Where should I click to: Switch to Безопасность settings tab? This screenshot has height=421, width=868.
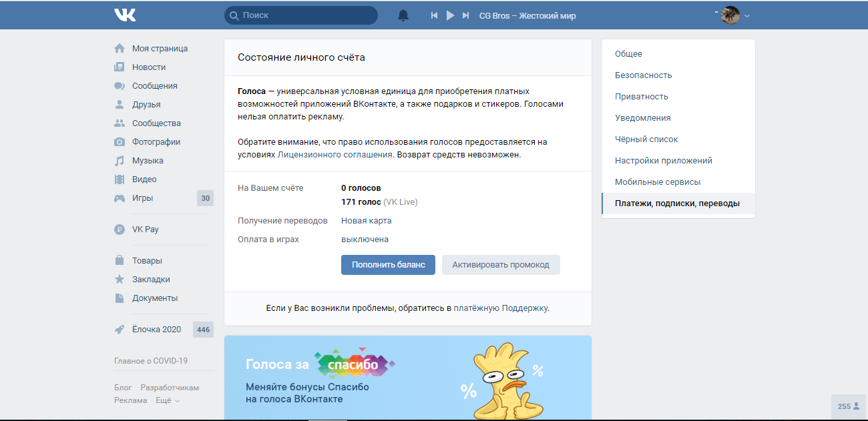pyautogui.click(x=678, y=75)
